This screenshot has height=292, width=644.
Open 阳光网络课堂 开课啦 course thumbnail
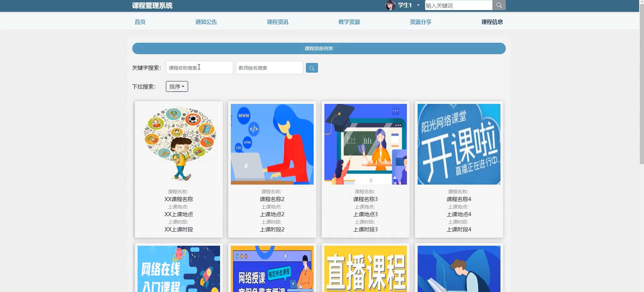click(459, 144)
